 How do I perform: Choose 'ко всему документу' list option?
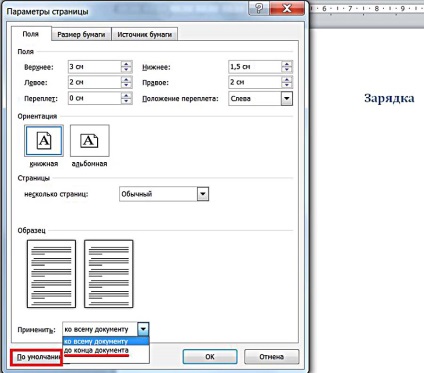(106, 341)
